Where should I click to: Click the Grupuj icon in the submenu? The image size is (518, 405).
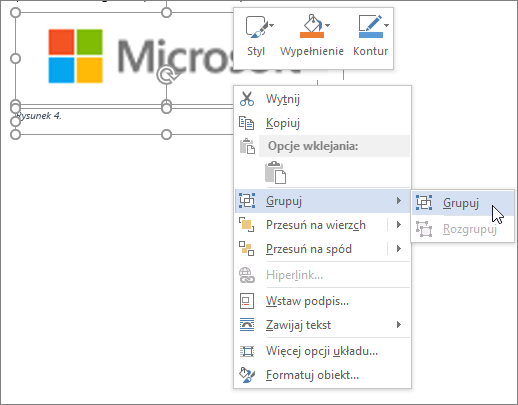(424, 203)
